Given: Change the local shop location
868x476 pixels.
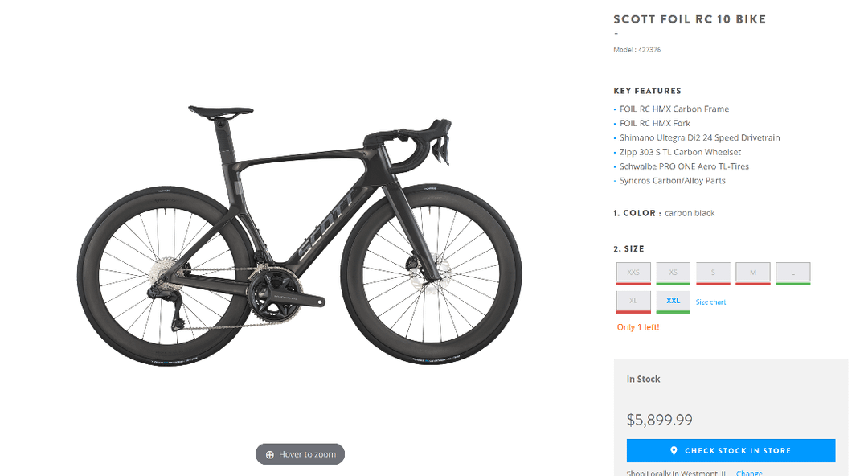Looking at the screenshot, I should pyautogui.click(x=749, y=473).
